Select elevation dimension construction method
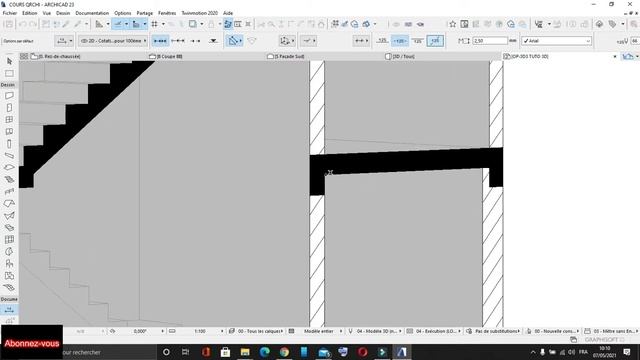 pyautogui.click(x=213, y=41)
